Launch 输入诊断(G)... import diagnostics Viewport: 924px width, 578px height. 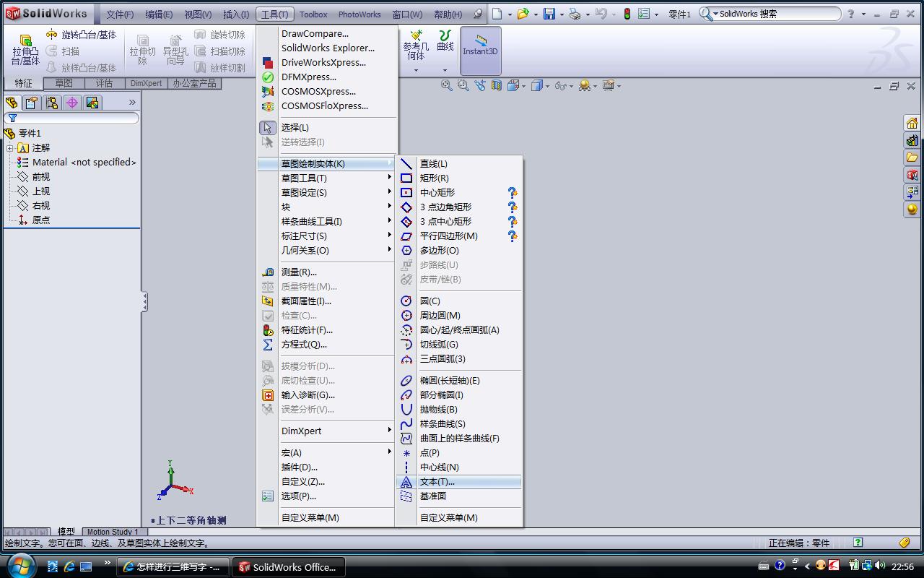tap(326, 395)
